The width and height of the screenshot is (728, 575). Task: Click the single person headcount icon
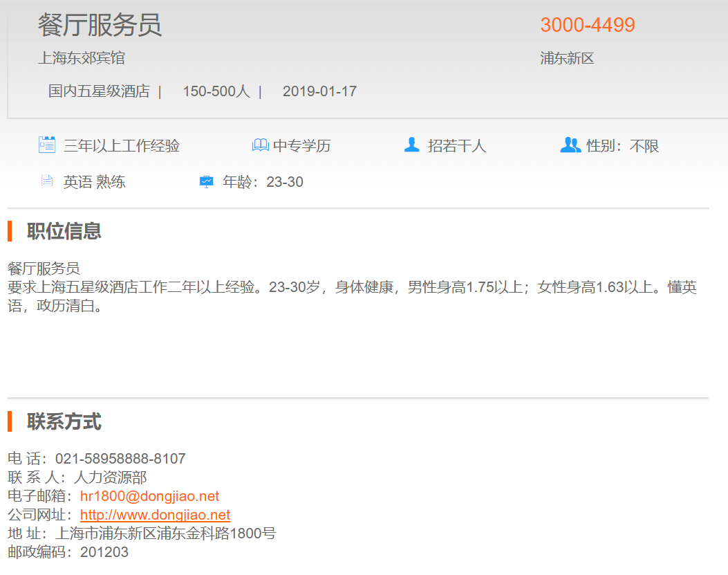pyautogui.click(x=411, y=145)
